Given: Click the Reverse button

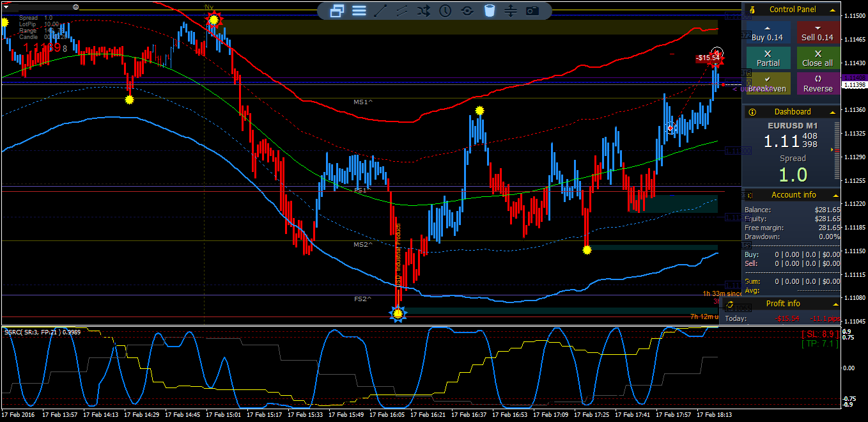Looking at the screenshot, I should point(818,84).
